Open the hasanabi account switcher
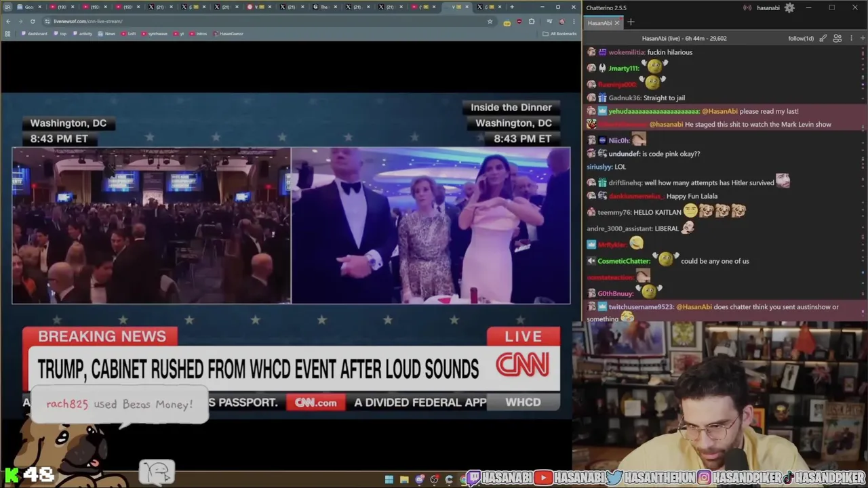The height and width of the screenshot is (488, 868). 768,8
